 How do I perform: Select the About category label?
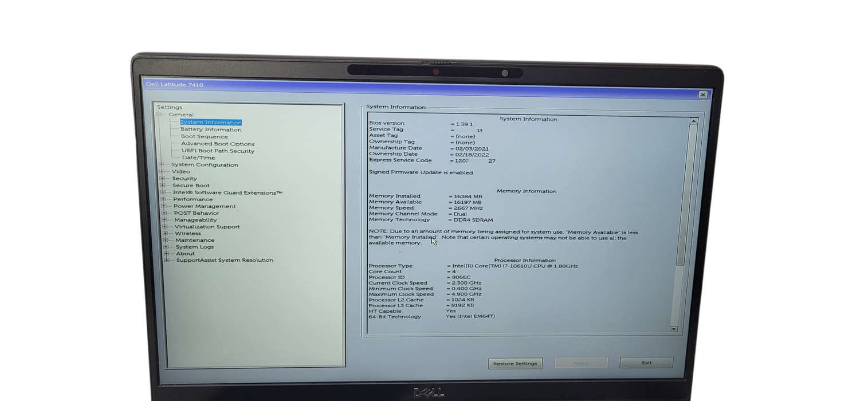point(185,254)
